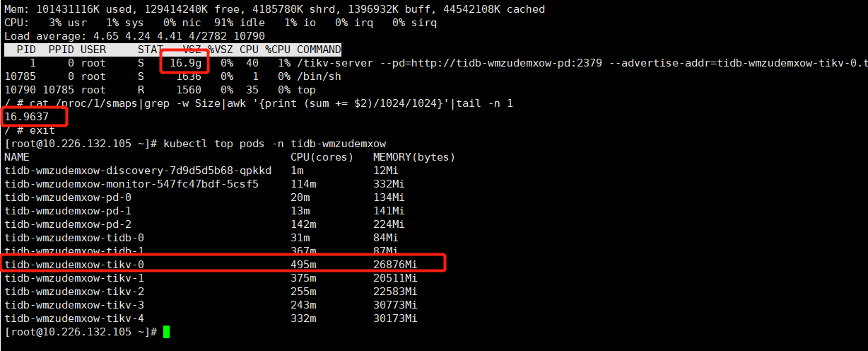
Task: Click the tidb-wmzudemxow-tidb-0 pod name
Action: pyautogui.click(x=74, y=238)
